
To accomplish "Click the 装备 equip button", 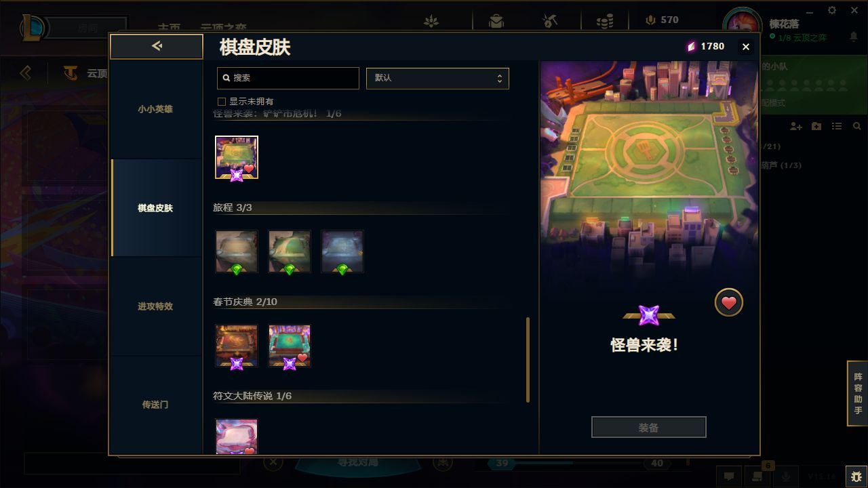I will (649, 428).
